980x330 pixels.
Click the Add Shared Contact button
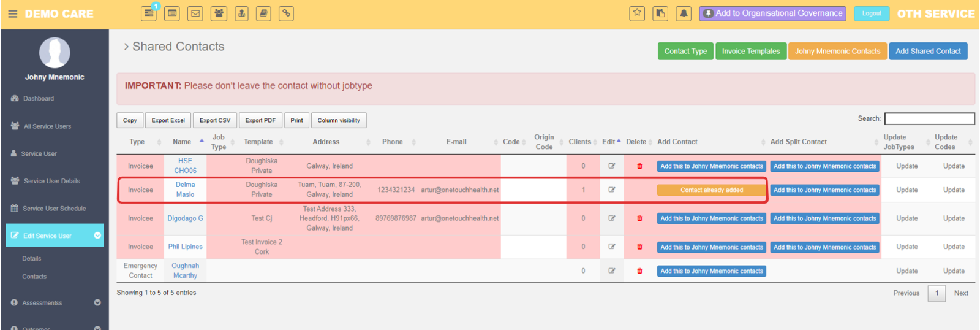928,51
